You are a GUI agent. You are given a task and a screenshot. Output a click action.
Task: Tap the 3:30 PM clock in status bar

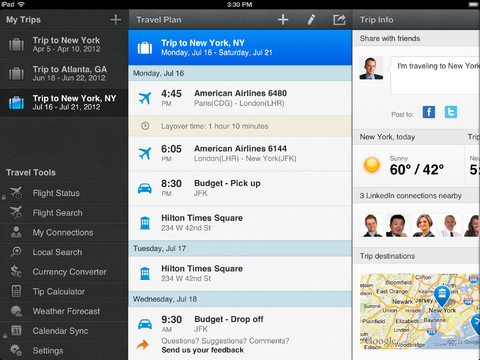(x=240, y=5)
